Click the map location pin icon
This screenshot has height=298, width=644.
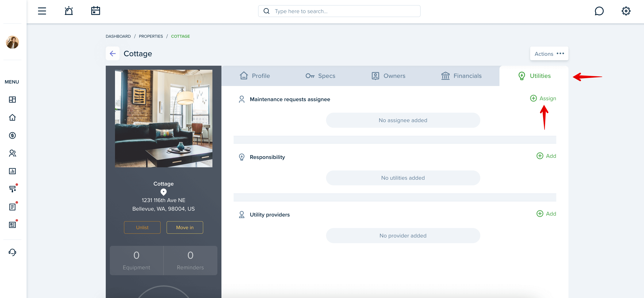[x=163, y=192]
